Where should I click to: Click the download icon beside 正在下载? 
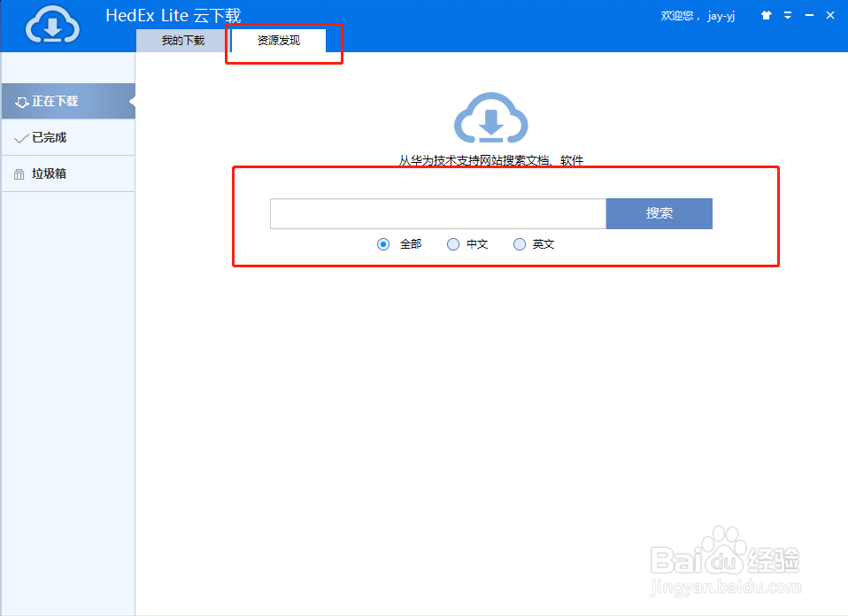[x=21, y=102]
